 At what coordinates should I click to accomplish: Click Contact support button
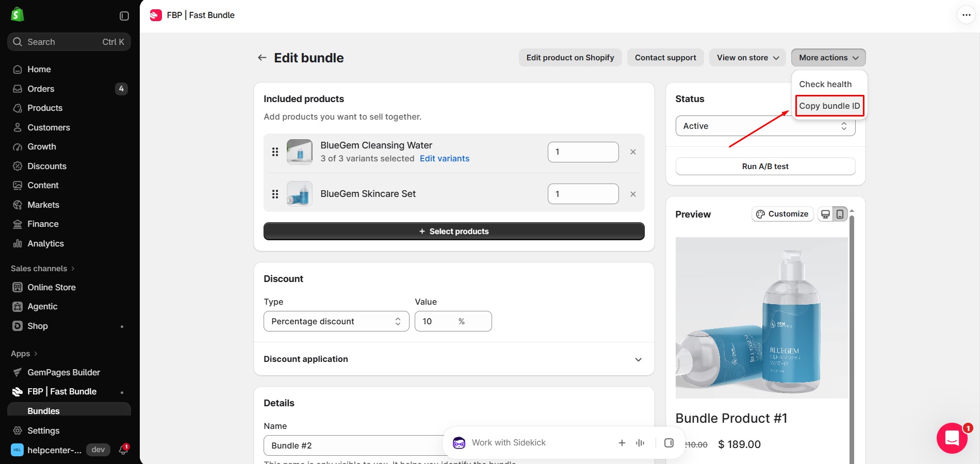tap(665, 58)
